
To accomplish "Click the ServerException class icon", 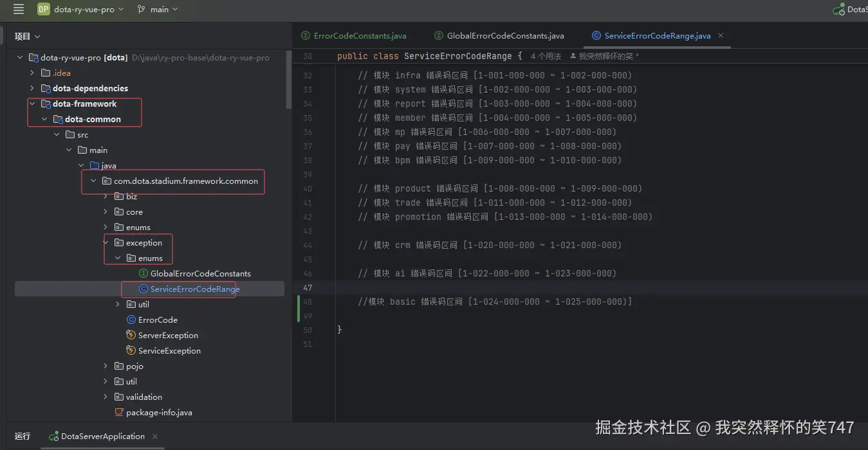I will (x=131, y=335).
